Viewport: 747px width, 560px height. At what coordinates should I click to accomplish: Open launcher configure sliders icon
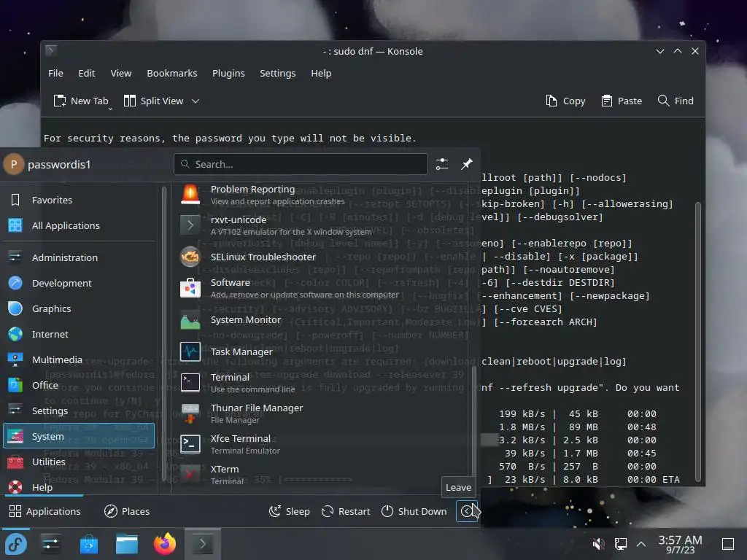pyautogui.click(x=441, y=164)
